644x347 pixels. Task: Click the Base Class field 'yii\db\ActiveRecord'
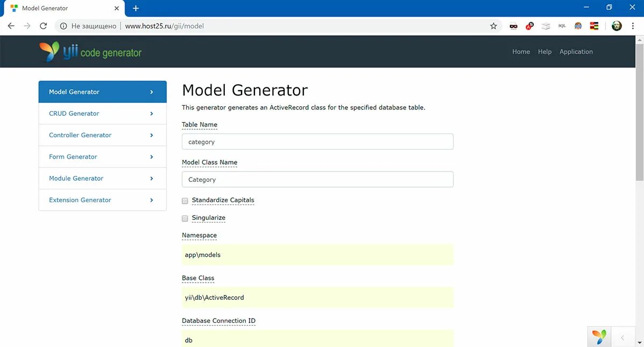tap(318, 298)
